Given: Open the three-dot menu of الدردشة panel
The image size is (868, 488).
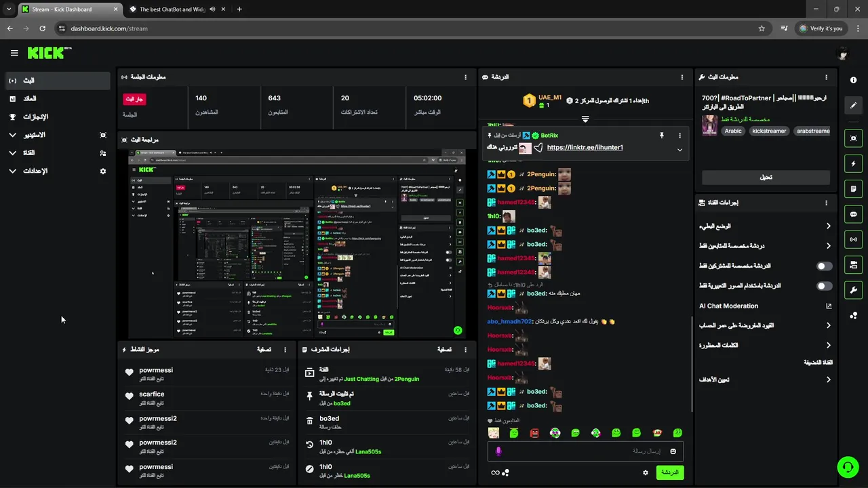Looking at the screenshot, I should (x=682, y=77).
